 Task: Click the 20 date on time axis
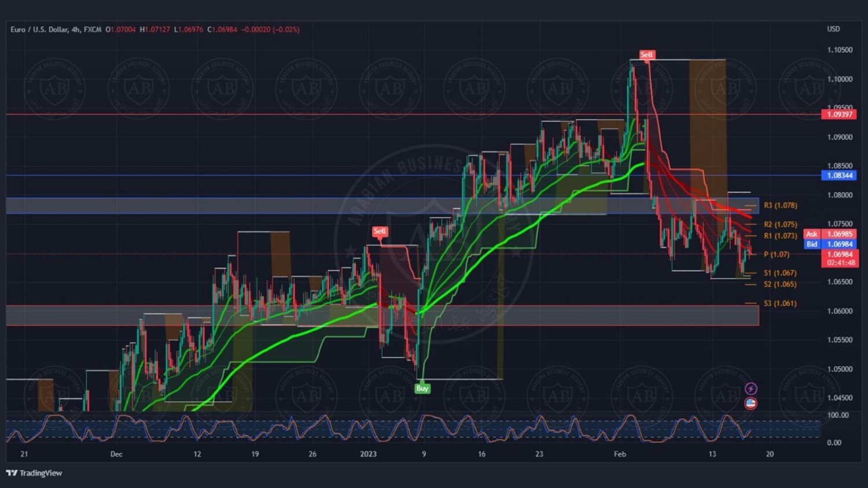770,454
